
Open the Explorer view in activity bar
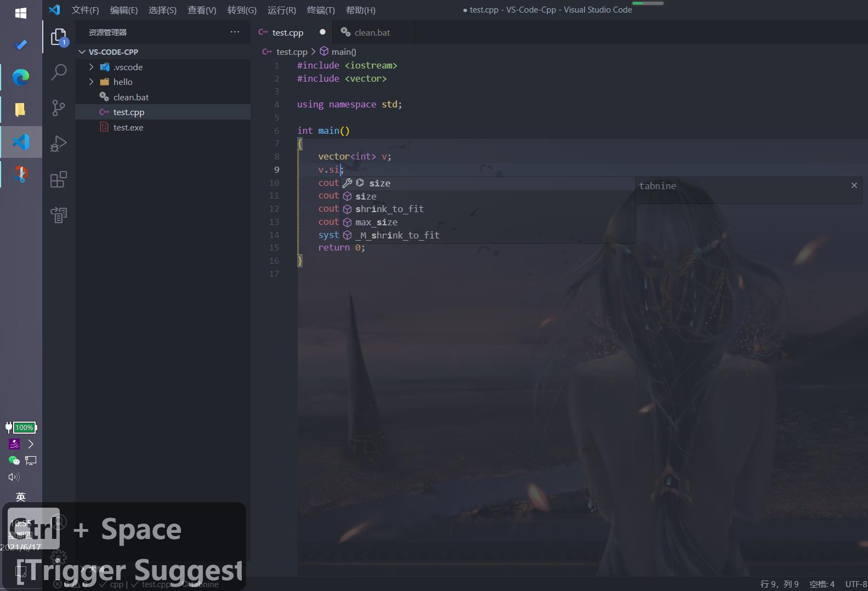pyautogui.click(x=59, y=37)
